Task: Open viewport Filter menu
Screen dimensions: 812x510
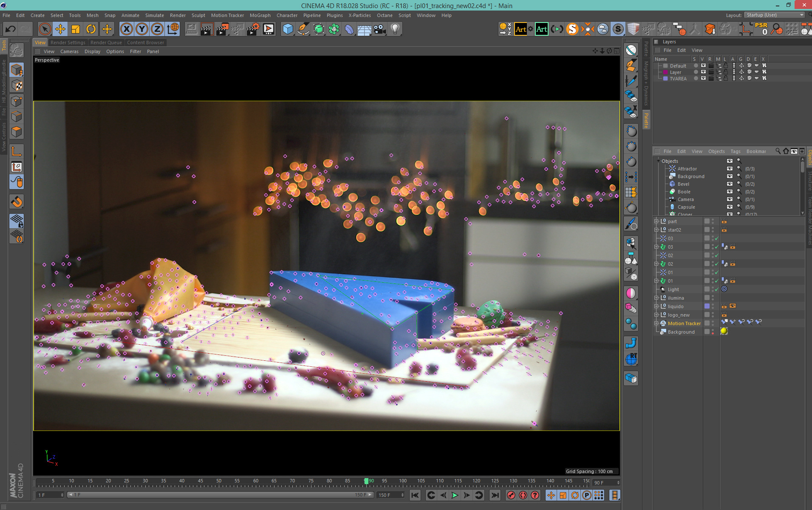Action: click(136, 51)
